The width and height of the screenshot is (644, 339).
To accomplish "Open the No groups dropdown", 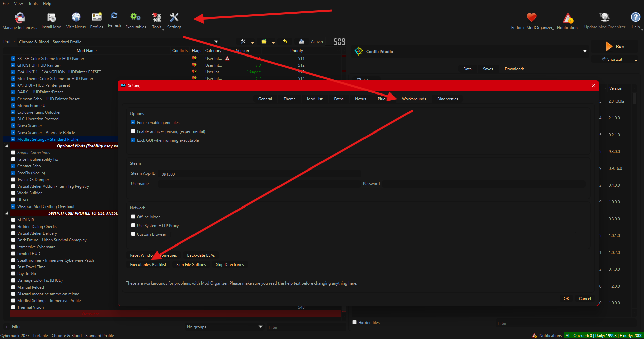I will click(x=224, y=327).
